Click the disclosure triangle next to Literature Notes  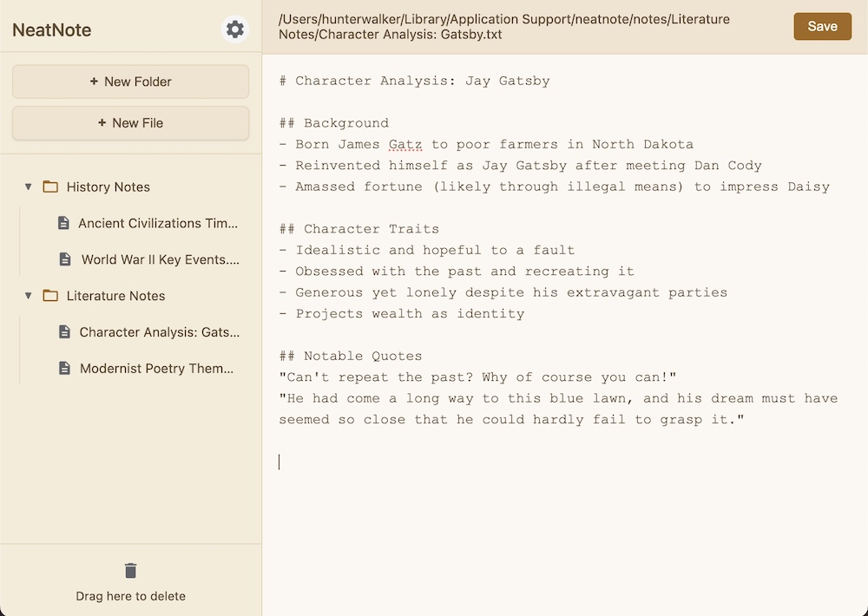[x=28, y=296]
